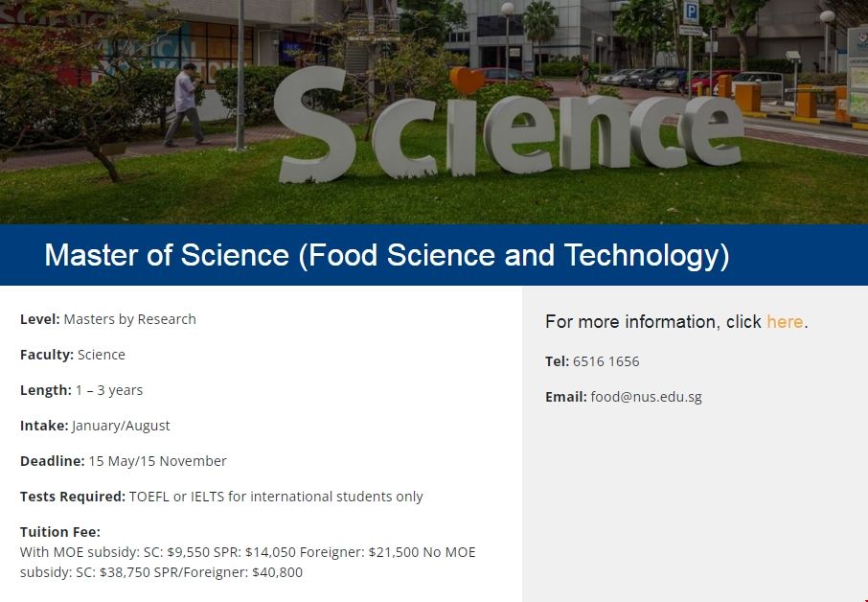Click the blue parking 'P' sign

tap(691, 12)
